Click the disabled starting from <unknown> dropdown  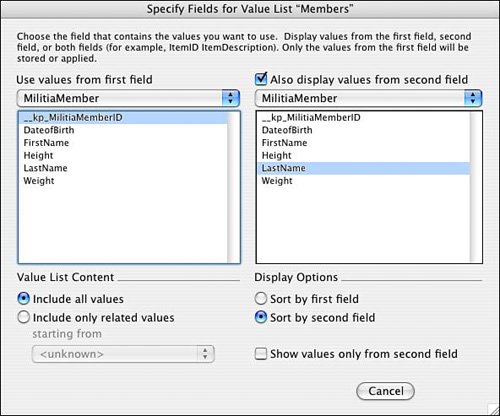coord(123,354)
